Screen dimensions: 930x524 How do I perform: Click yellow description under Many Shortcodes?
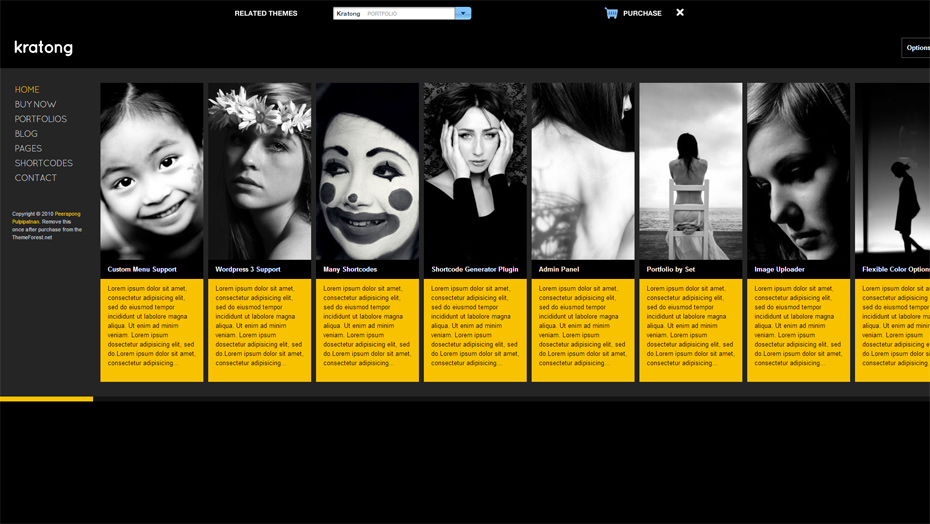(367, 330)
